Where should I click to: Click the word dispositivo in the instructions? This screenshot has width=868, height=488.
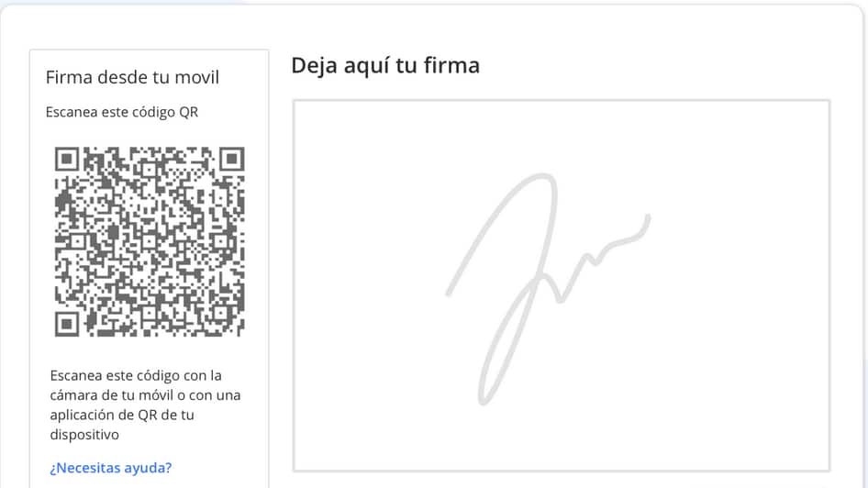(x=84, y=434)
